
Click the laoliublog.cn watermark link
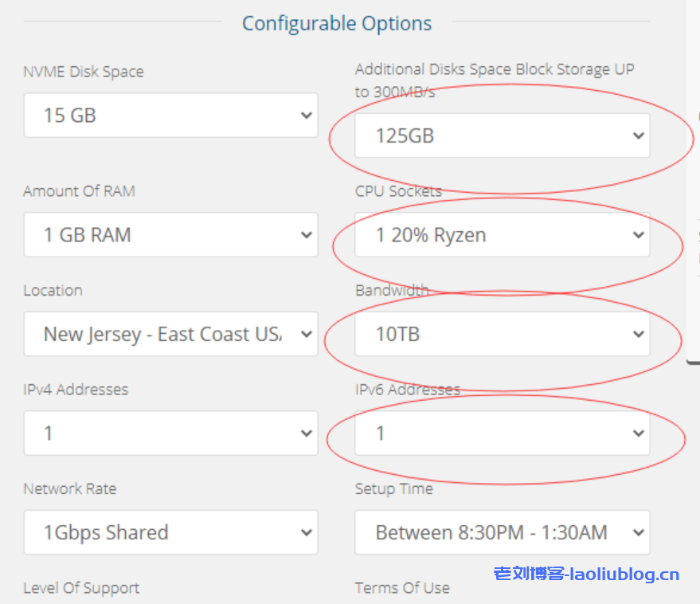point(587,574)
